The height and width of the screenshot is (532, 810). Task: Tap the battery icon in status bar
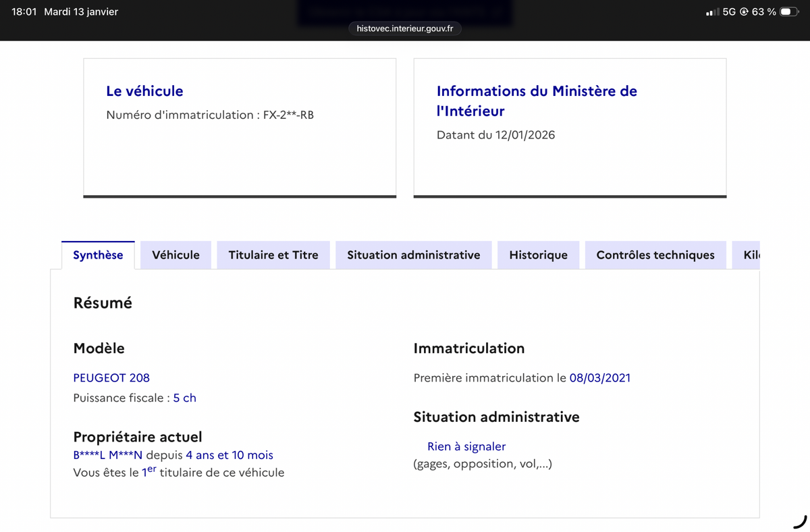click(x=789, y=12)
